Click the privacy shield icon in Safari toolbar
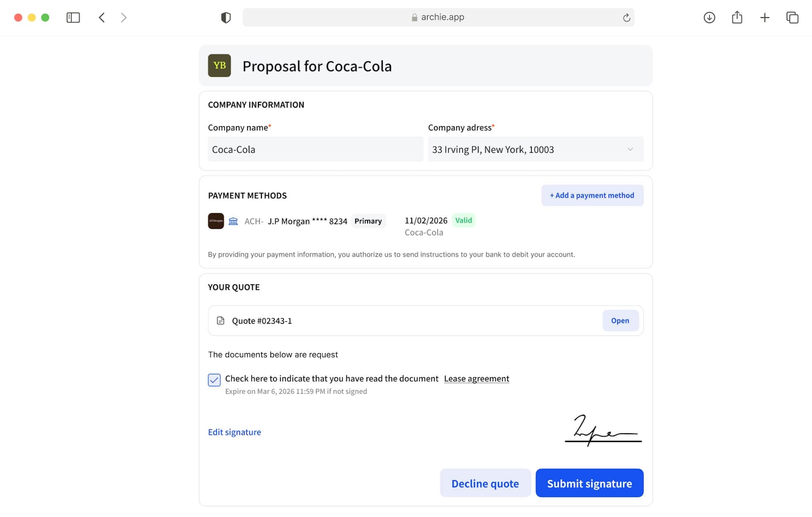This screenshot has width=812, height=517. click(x=226, y=17)
